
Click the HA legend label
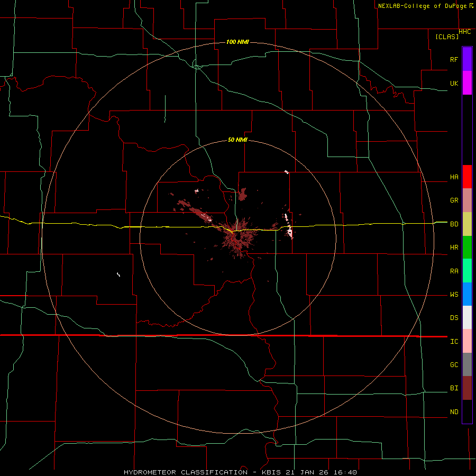[454, 177]
